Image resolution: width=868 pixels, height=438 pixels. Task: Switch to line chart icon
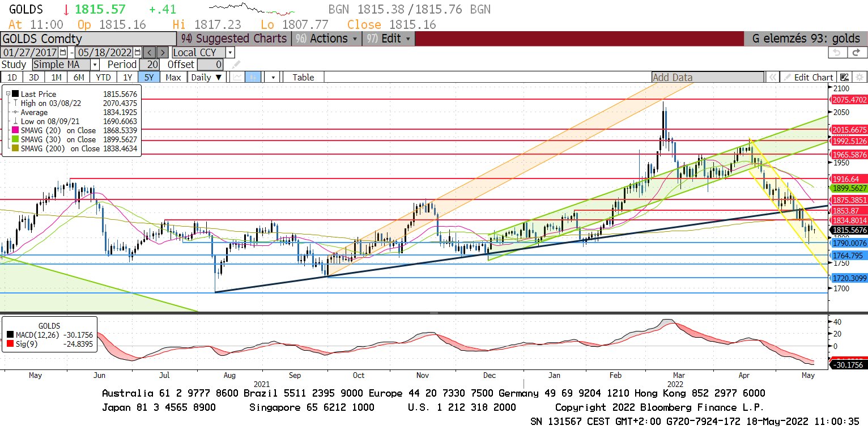[237, 77]
